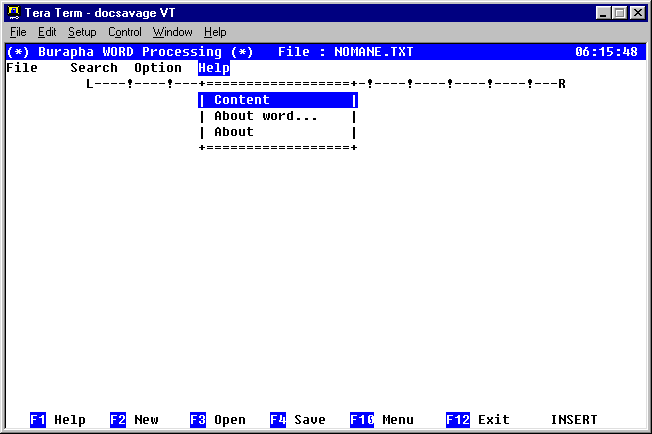Viewport: 652px width, 434px height.
Task: Close the Tera Term window
Action: click(638, 13)
